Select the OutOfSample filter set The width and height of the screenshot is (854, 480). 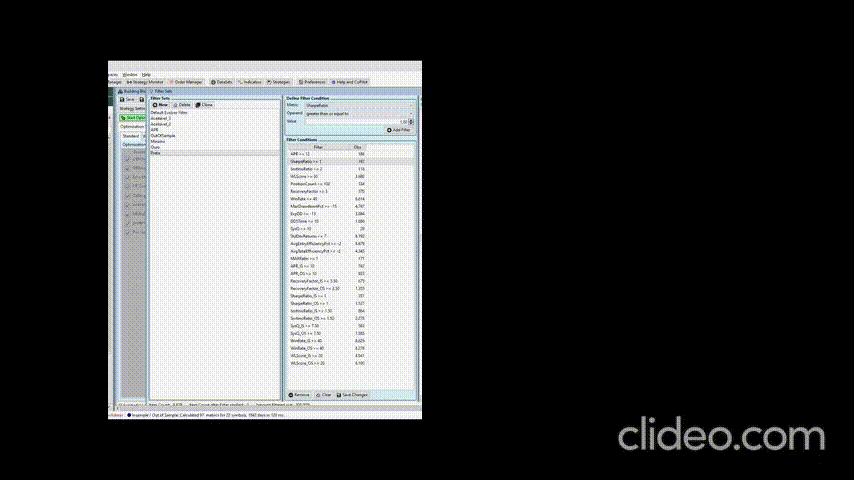(x=215, y=136)
